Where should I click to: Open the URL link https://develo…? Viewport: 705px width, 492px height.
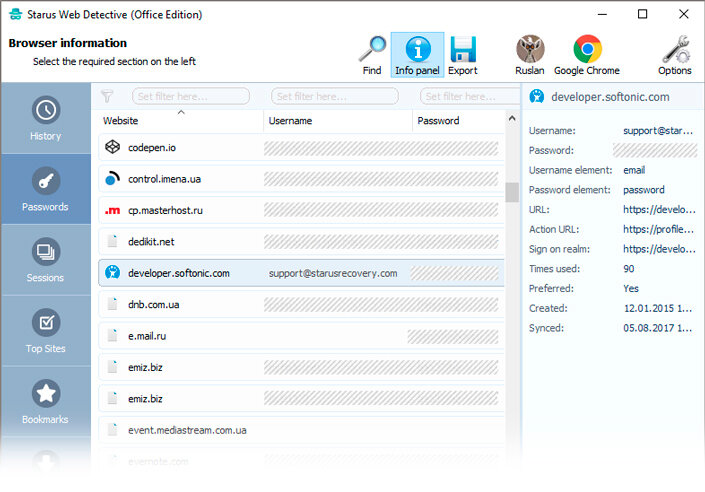click(659, 210)
